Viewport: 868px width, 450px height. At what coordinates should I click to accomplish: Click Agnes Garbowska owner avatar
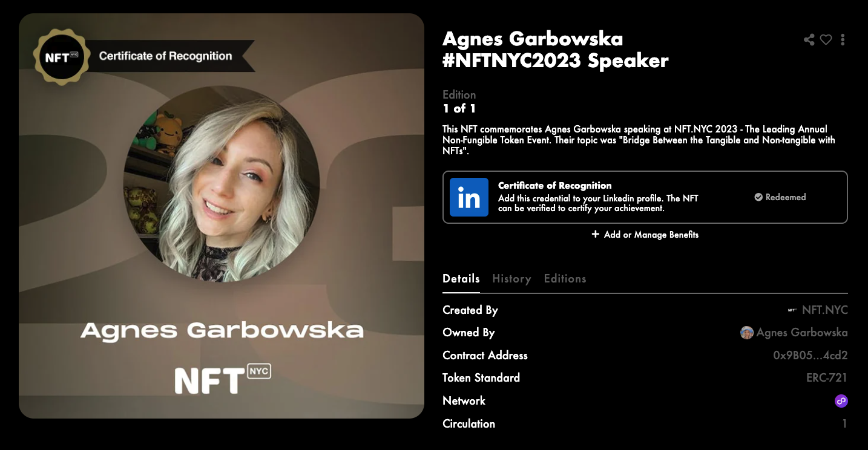pos(747,333)
